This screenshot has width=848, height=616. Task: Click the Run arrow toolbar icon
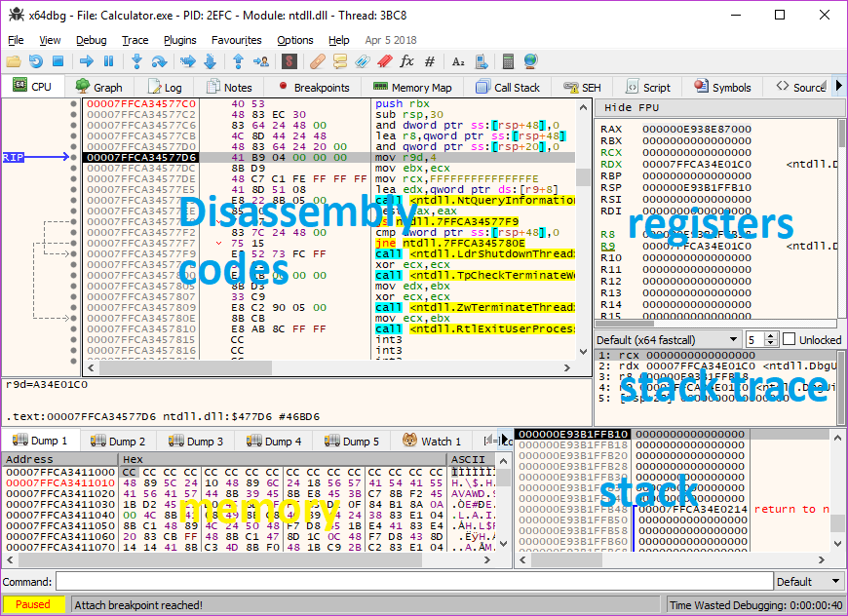click(87, 61)
